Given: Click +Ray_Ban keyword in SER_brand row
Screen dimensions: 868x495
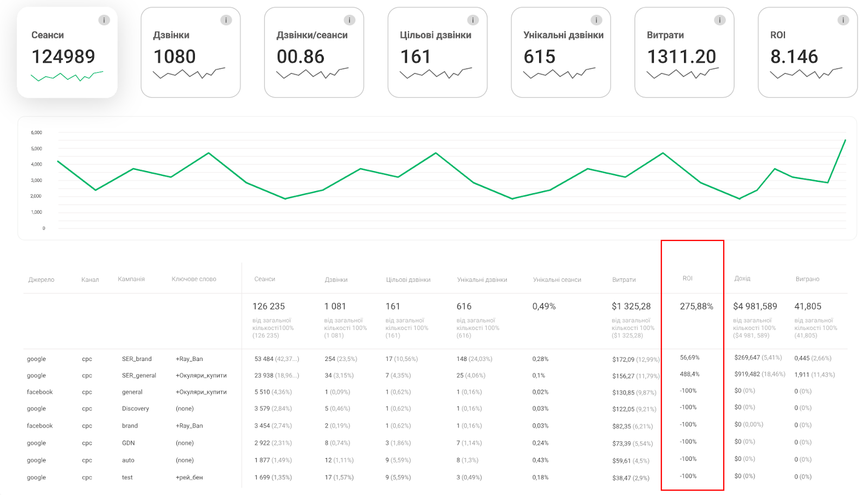Looking at the screenshot, I should pyautogui.click(x=189, y=359).
